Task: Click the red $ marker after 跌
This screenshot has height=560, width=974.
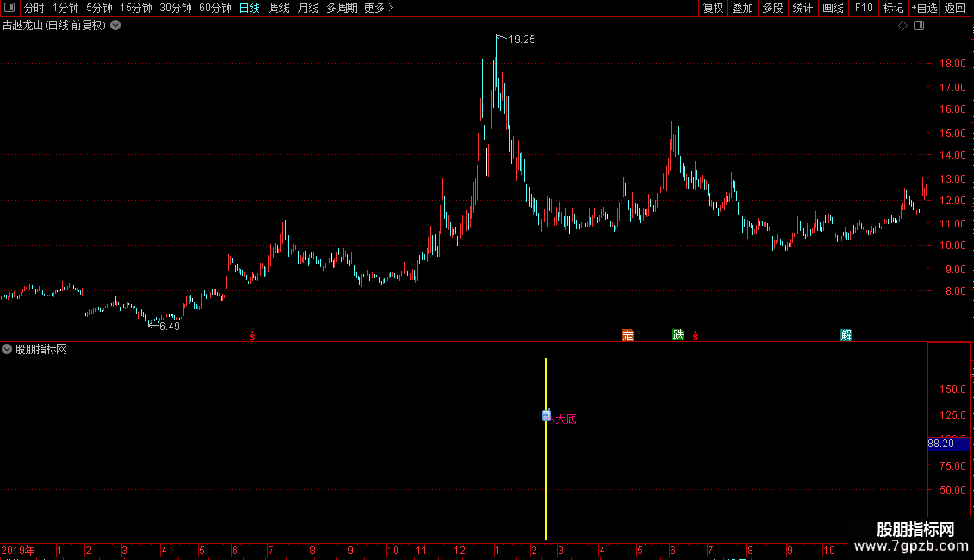Action: pyautogui.click(x=695, y=336)
